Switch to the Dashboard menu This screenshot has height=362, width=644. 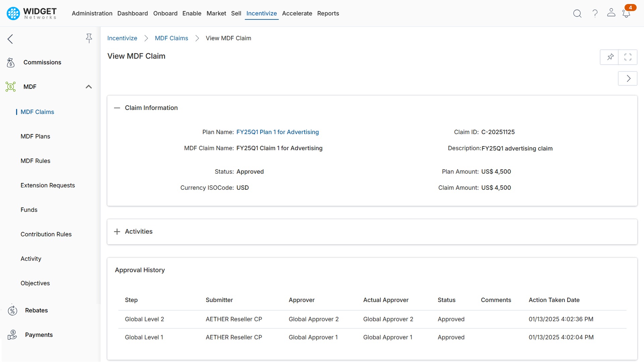(x=132, y=13)
